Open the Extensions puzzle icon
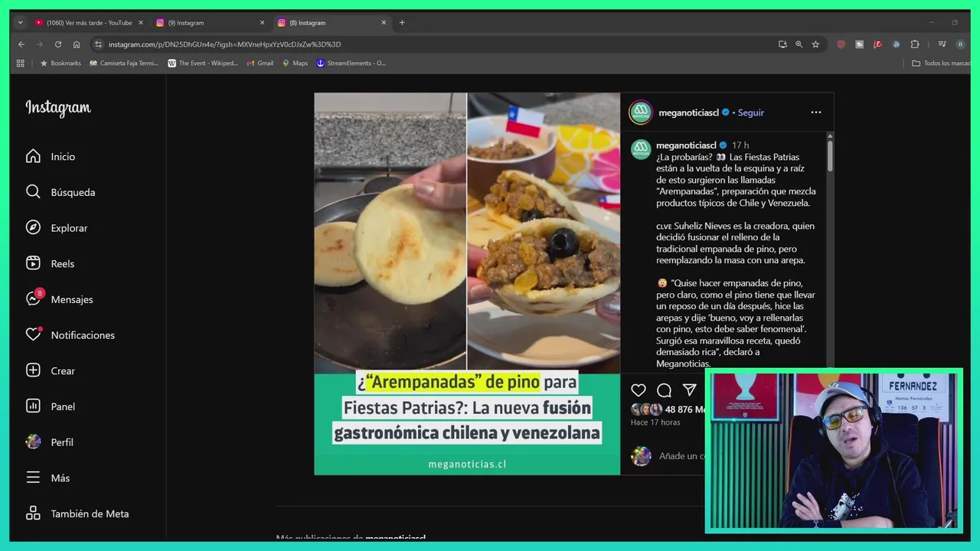The height and width of the screenshot is (551, 980). point(915,44)
